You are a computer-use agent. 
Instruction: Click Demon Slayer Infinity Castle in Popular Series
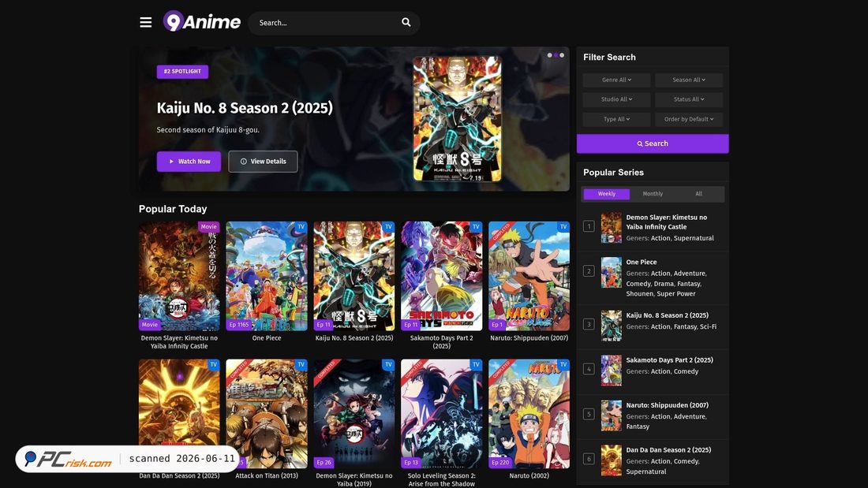point(667,222)
